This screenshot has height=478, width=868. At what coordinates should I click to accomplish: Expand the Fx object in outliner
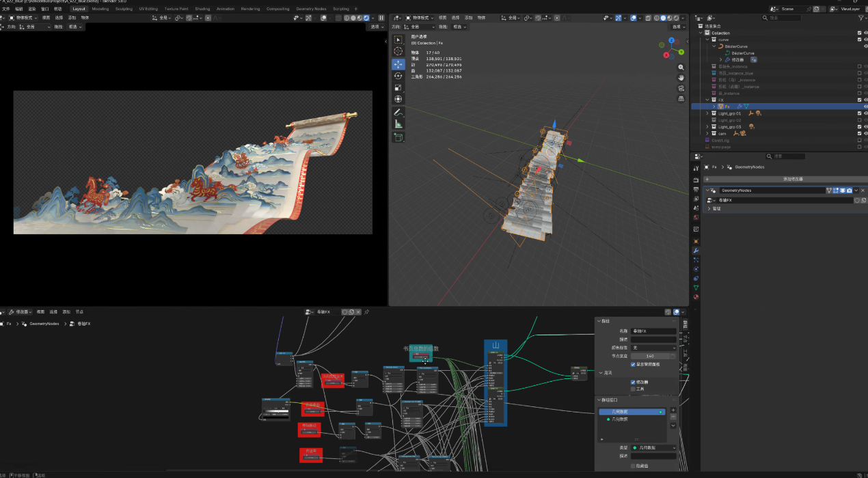pyautogui.click(x=714, y=107)
